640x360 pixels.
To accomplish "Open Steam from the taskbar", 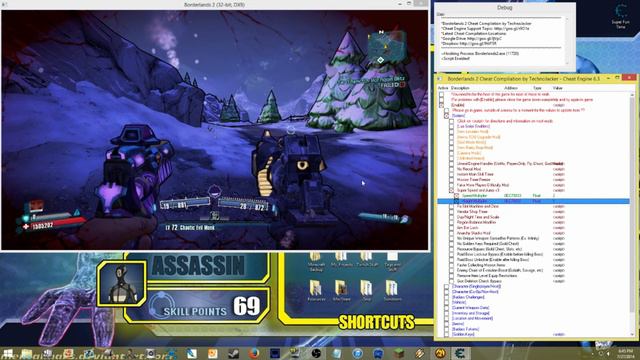I will (233, 353).
